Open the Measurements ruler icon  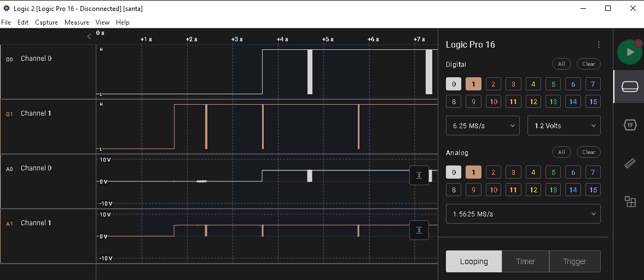click(630, 163)
